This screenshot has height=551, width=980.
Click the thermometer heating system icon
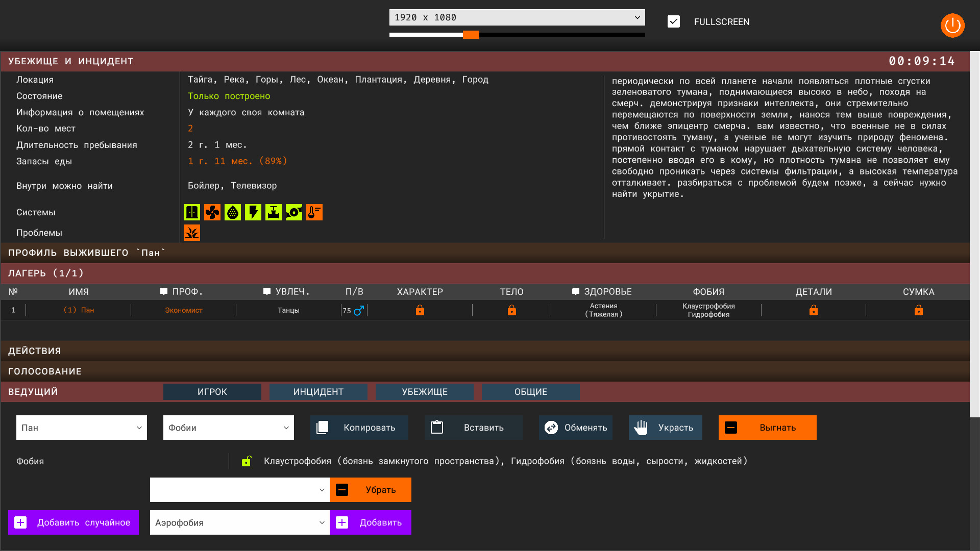pyautogui.click(x=314, y=212)
